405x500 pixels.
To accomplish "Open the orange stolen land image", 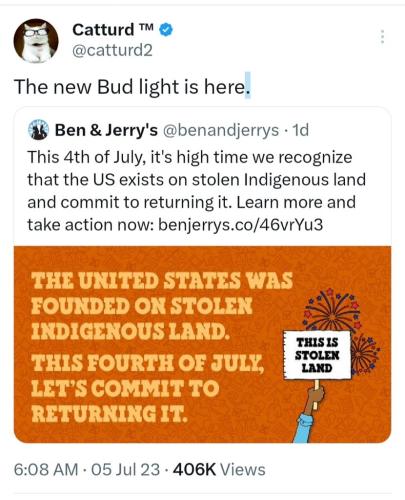I will 202,344.
